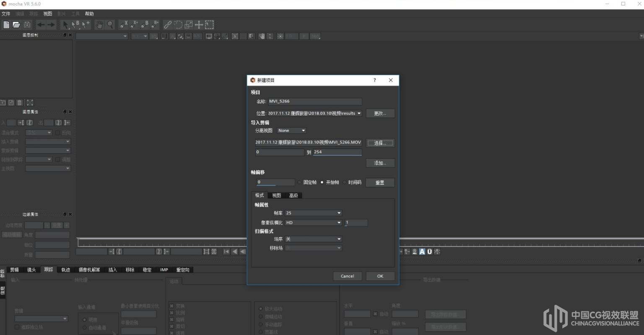Image resolution: width=644 pixels, height=335 pixels.
Task: Click the New Project icon in toolbar
Action: [6, 25]
